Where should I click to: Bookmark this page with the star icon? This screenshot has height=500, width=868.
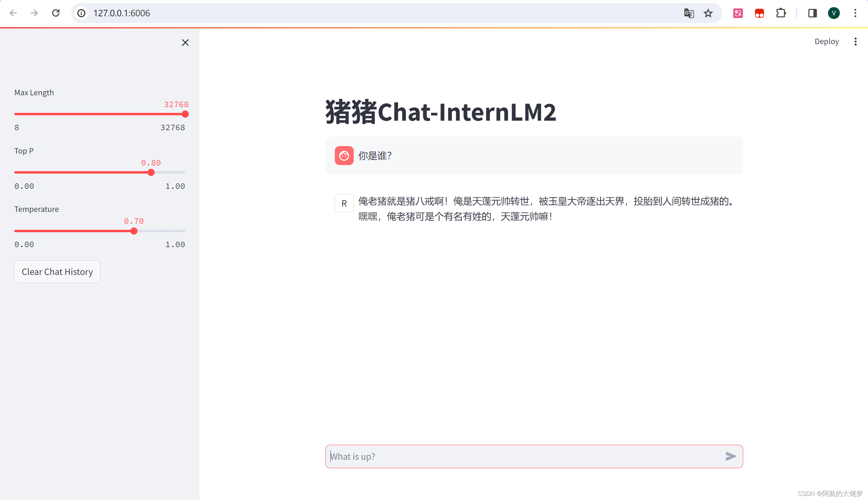point(708,13)
